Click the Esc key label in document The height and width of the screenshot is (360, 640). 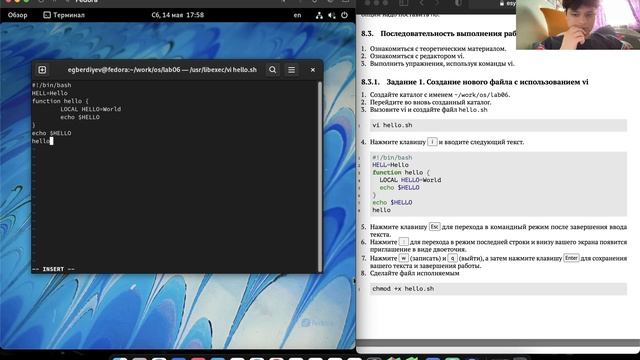[434, 227]
